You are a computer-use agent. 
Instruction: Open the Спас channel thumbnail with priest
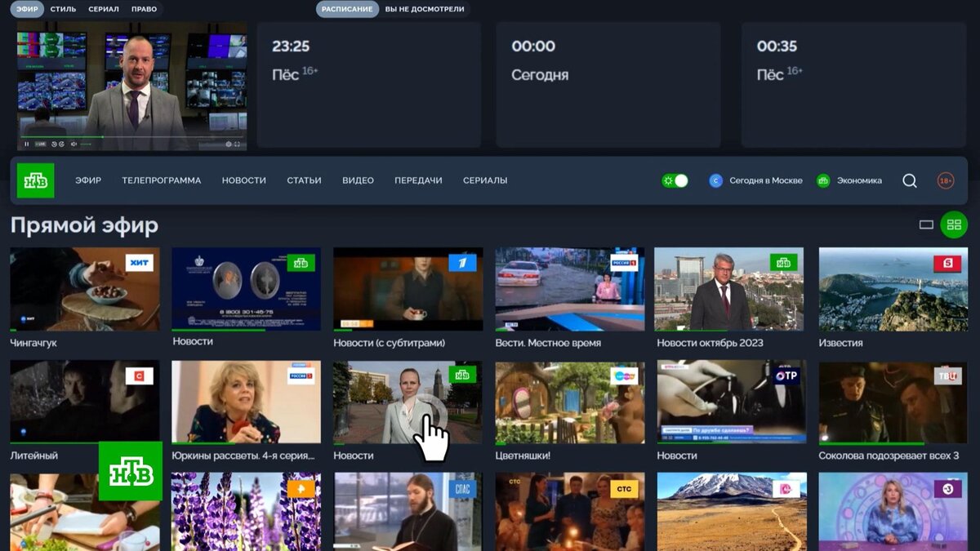pyautogui.click(x=408, y=512)
